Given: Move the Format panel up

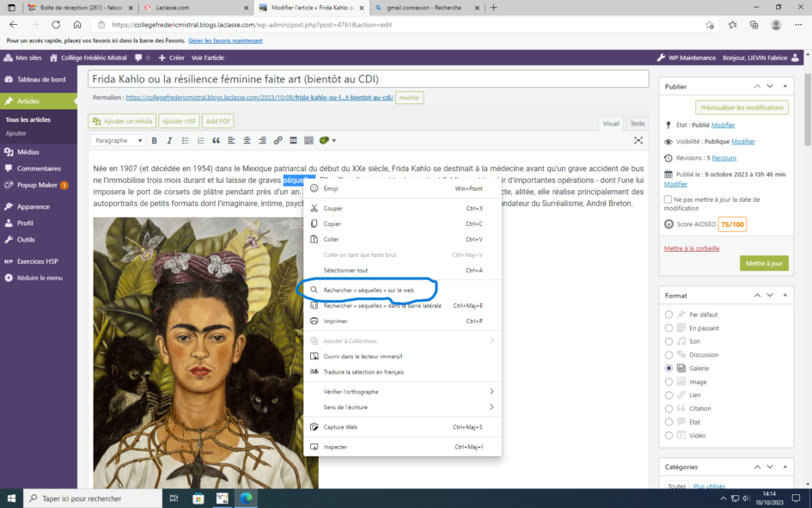Looking at the screenshot, I should [757, 295].
